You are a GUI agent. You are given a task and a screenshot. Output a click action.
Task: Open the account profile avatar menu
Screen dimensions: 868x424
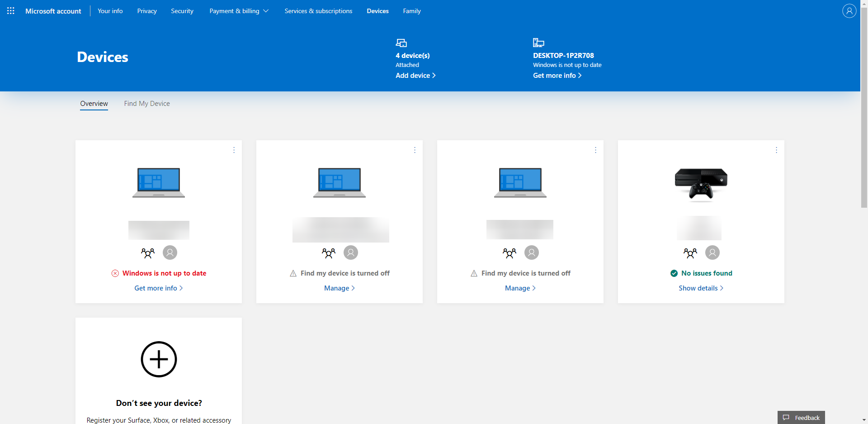pos(849,11)
